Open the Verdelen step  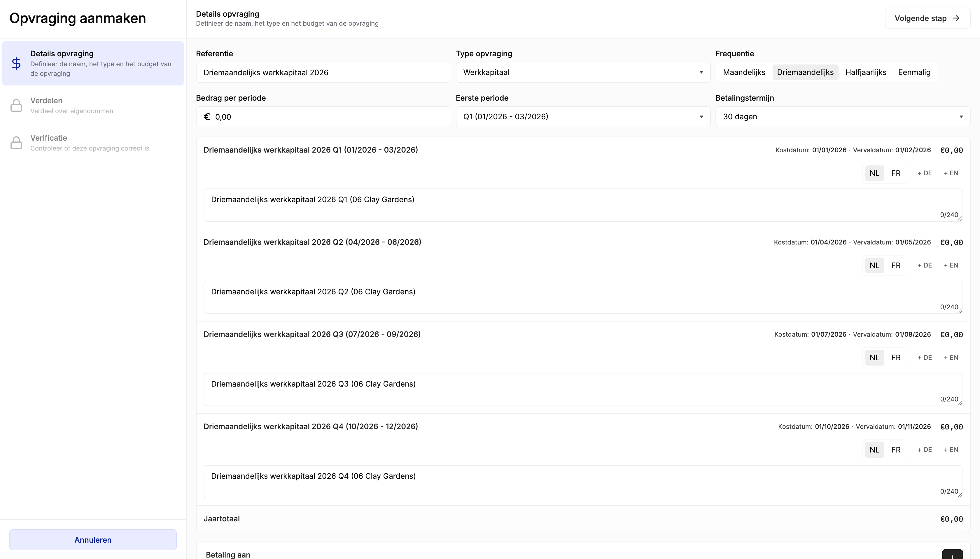point(93,105)
